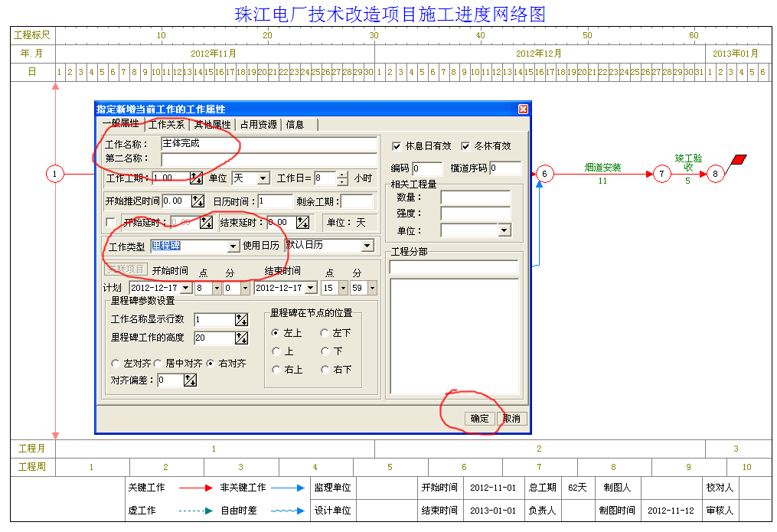
Task: Click into the 第二名称 field
Action: coord(269,159)
